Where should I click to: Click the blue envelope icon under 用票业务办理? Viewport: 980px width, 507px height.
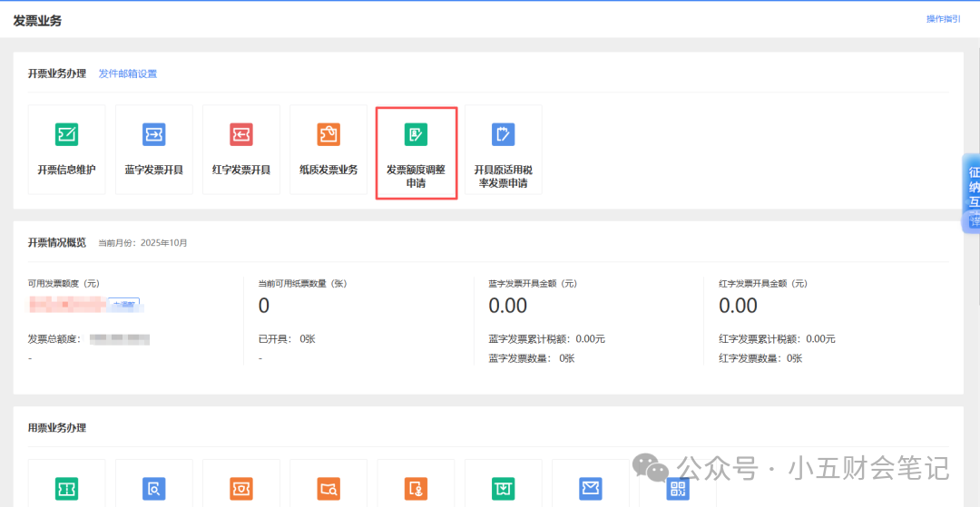(x=590, y=488)
